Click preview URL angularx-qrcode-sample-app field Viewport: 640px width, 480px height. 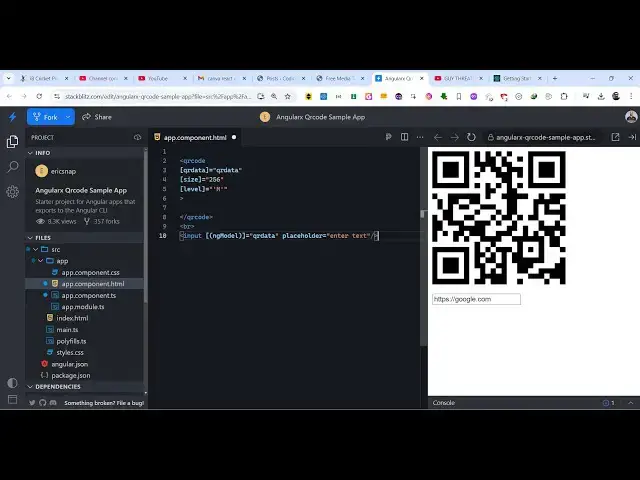click(544, 138)
